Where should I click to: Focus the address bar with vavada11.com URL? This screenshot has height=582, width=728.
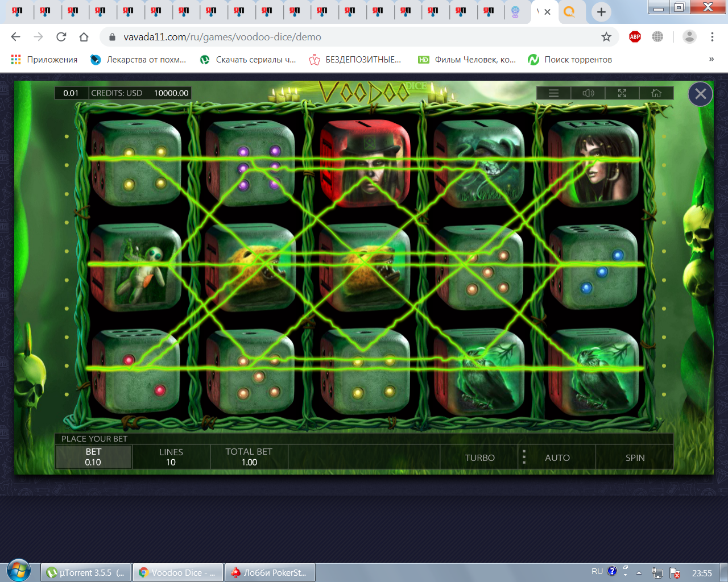tap(358, 37)
